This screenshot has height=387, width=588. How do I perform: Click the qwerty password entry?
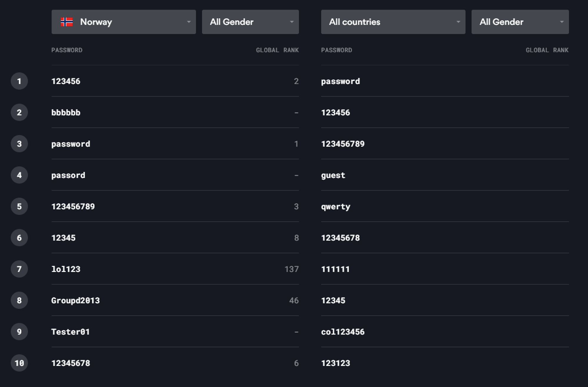click(336, 207)
